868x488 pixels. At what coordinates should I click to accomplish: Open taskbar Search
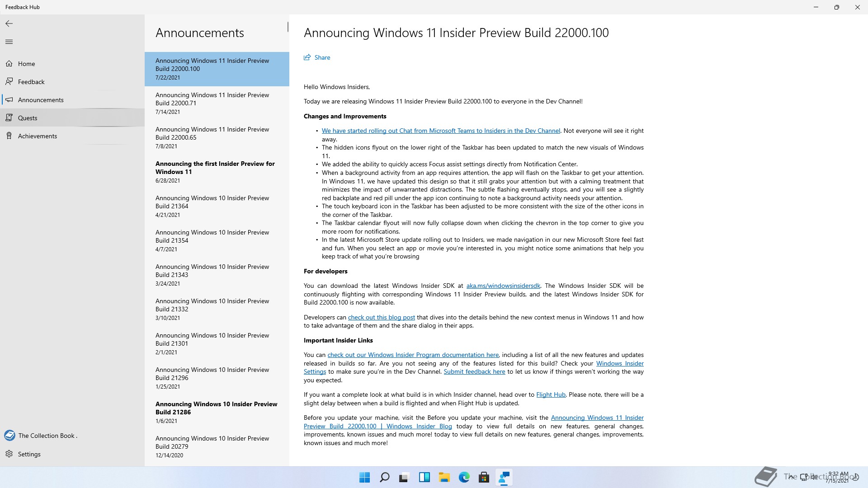[384, 478]
